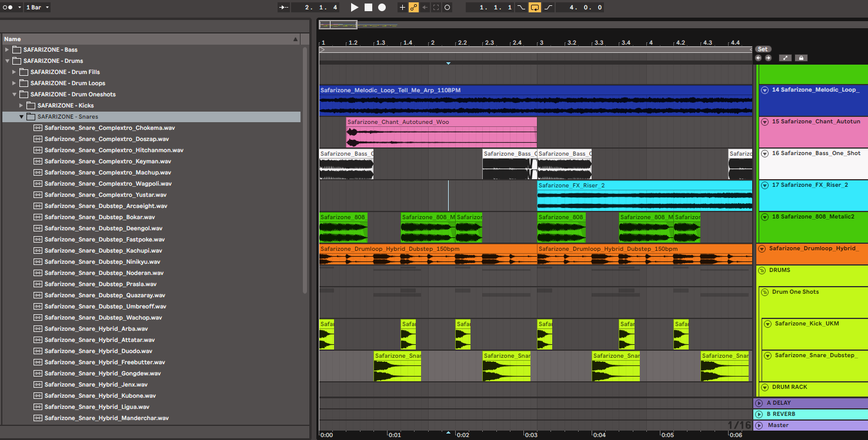Open the 1 Bar quantization dropdown
Viewport: 868px width, 440px height.
[x=38, y=8]
